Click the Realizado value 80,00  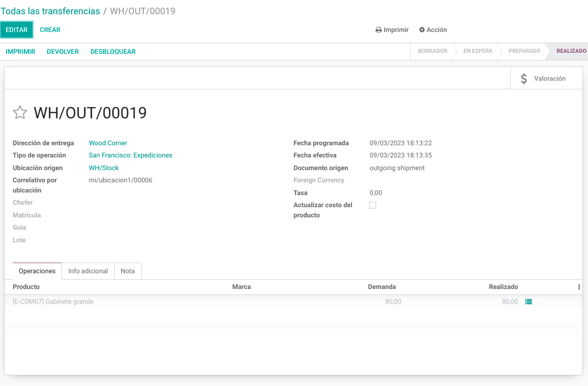tap(510, 302)
